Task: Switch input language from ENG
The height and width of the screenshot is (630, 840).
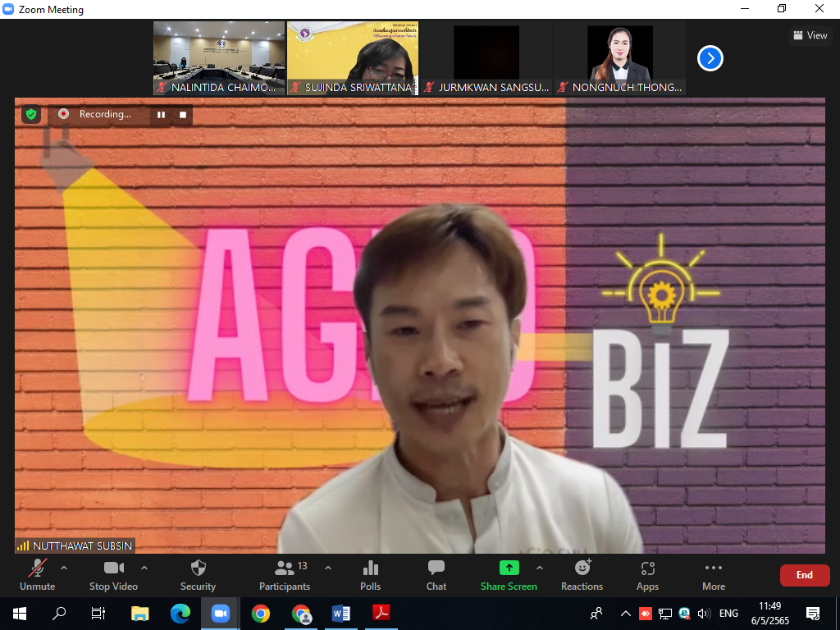Action: 728,614
